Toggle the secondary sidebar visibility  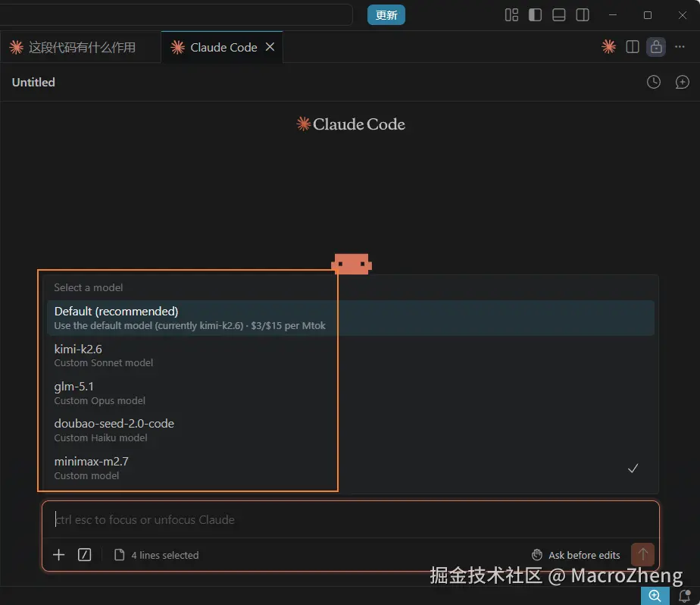pos(582,15)
